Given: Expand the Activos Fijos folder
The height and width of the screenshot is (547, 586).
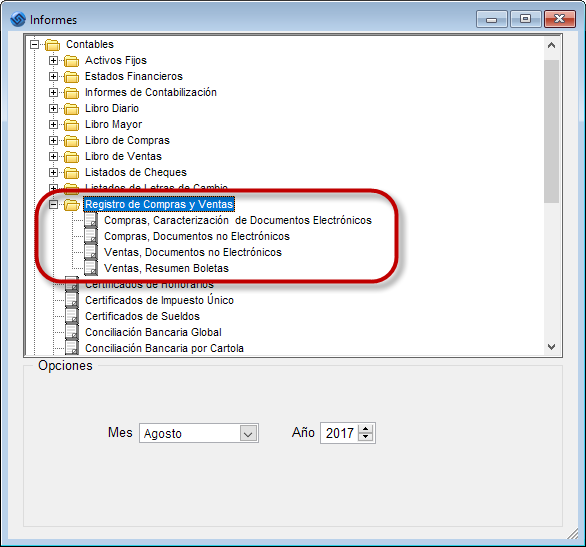Looking at the screenshot, I should pyautogui.click(x=53, y=60).
